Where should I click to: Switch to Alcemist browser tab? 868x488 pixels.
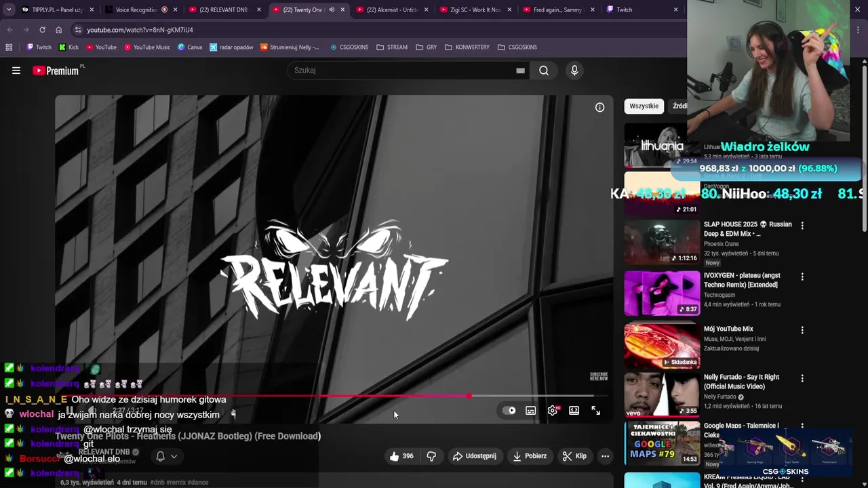pyautogui.click(x=391, y=9)
